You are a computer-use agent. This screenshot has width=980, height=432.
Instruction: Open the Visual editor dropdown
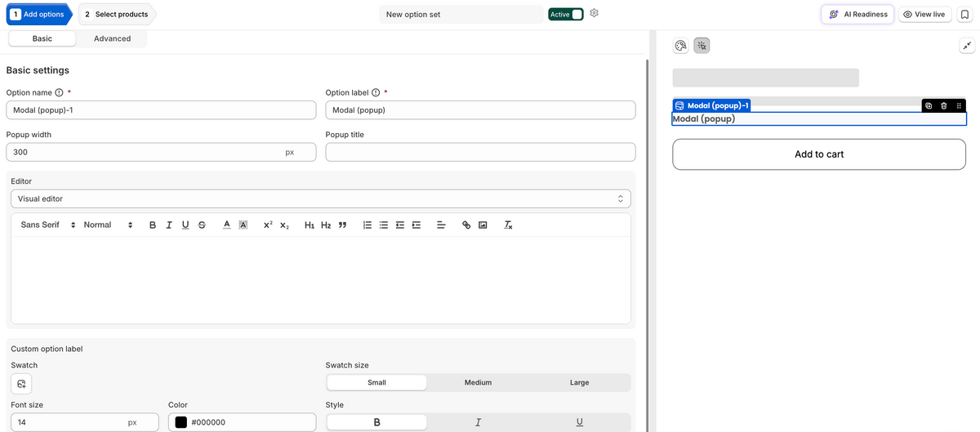tap(321, 198)
